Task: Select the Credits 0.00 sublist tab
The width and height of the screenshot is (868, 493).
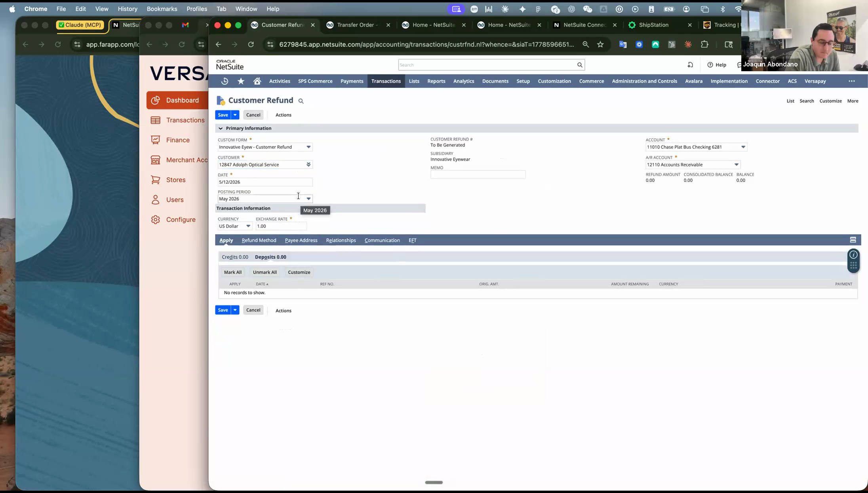Action: point(235,257)
